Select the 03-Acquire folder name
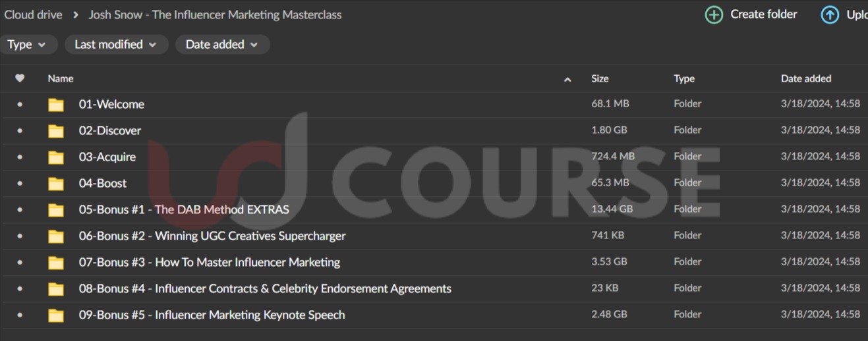 pyautogui.click(x=107, y=157)
